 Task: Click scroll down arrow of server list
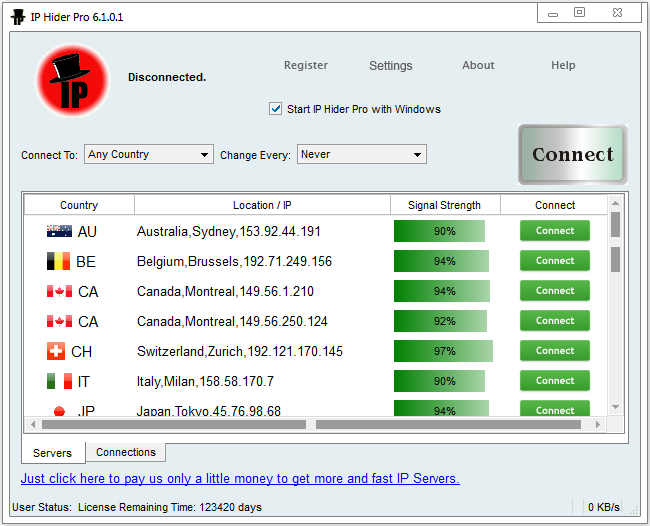[615, 407]
